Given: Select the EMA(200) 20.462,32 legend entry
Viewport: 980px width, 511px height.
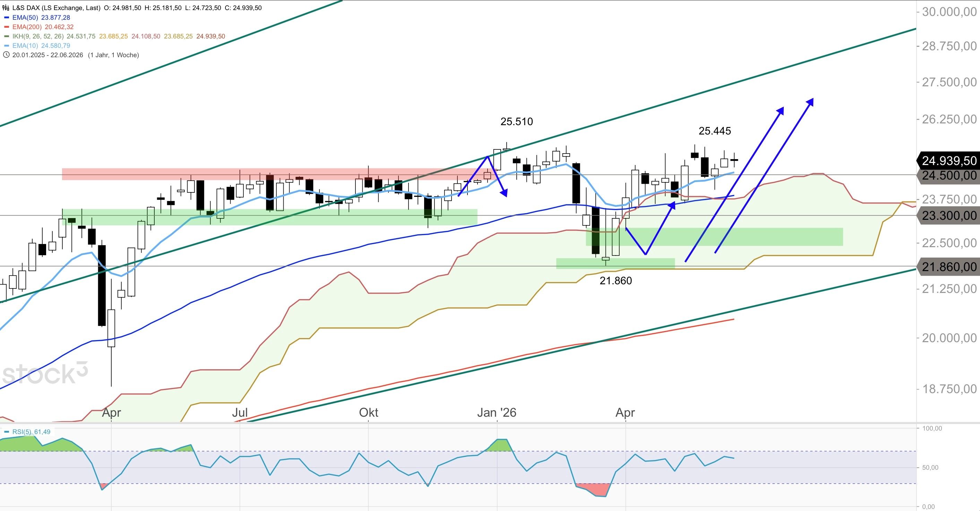Looking at the screenshot, I should 43,27.
